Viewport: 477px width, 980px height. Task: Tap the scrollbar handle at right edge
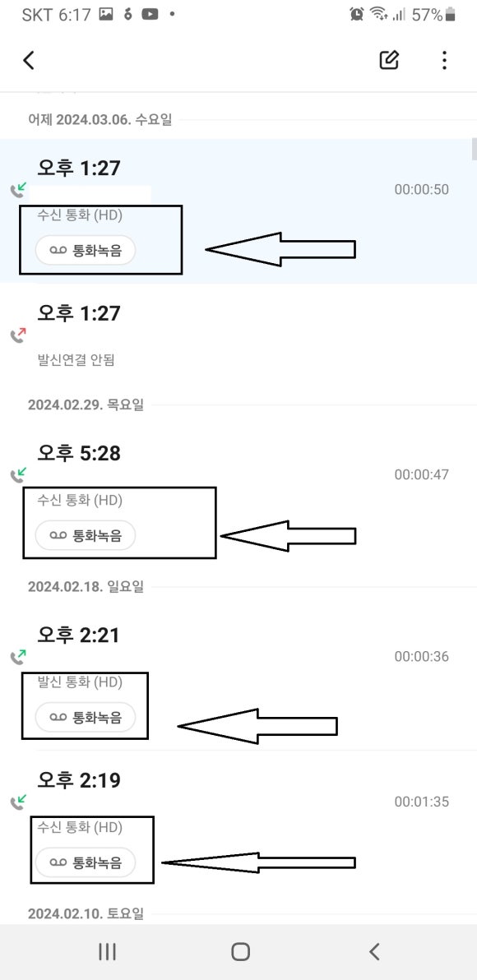475,150
